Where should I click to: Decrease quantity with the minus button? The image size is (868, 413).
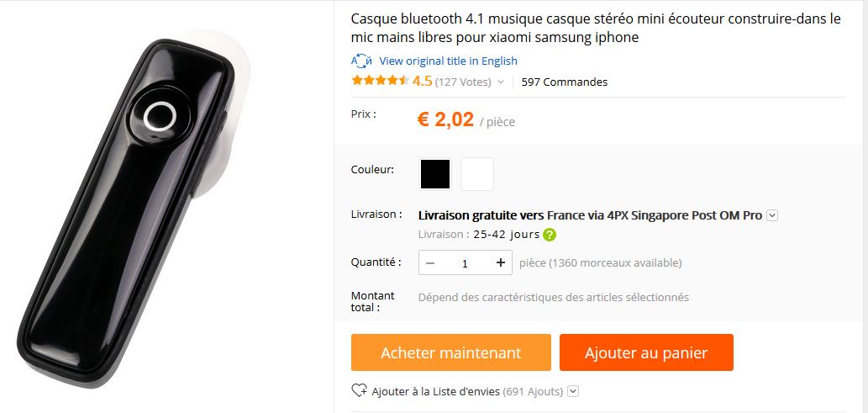(430, 263)
